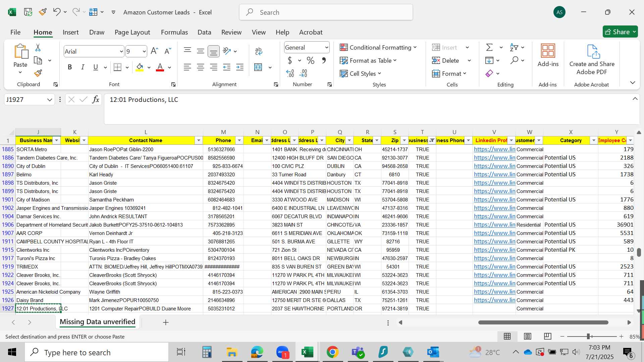The image size is (644, 362).
Task: Toggle Bottom Align
Action: pyautogui.click(x=214, y=51)
